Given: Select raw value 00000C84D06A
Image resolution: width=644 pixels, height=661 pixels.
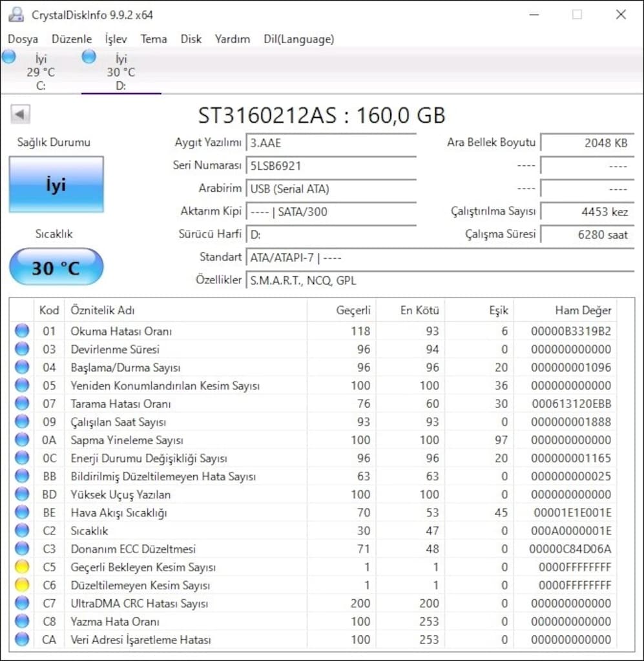Looking at the screenshot, I should point(570,549).
